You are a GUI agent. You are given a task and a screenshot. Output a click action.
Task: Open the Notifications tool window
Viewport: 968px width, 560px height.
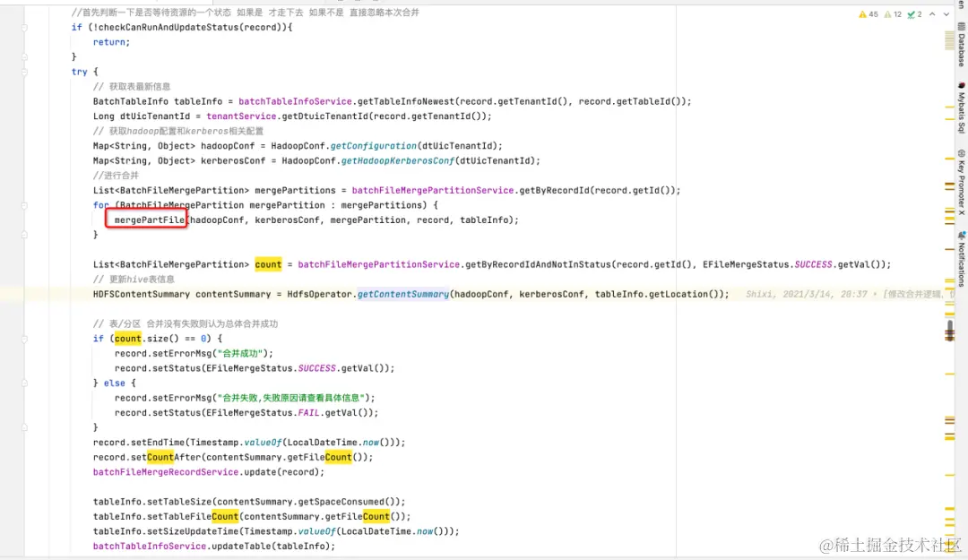point(961,258)
